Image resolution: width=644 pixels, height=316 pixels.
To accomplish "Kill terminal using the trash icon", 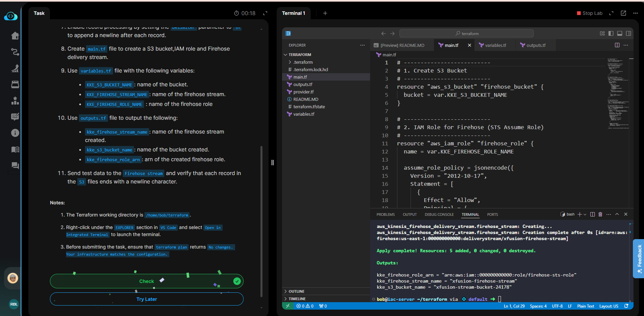I will click(x=600, y=214).
